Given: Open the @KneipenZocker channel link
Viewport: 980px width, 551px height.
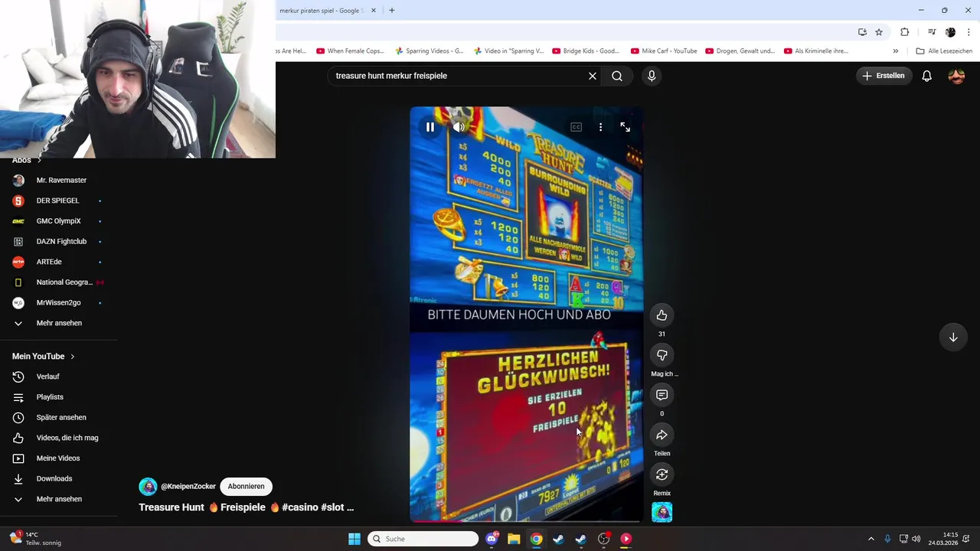Looking at the screenshot, I should tap(188, 486).
